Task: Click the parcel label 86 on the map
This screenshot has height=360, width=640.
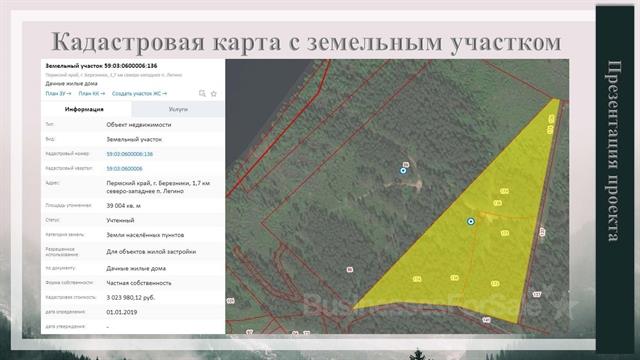Action: 349,270
